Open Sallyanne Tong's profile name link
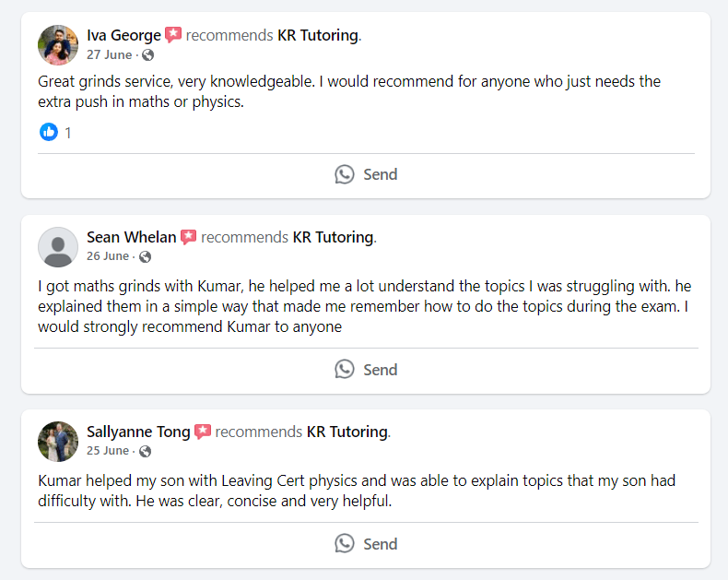The height and width of the screenshot is (580, 728). (138, 432)
